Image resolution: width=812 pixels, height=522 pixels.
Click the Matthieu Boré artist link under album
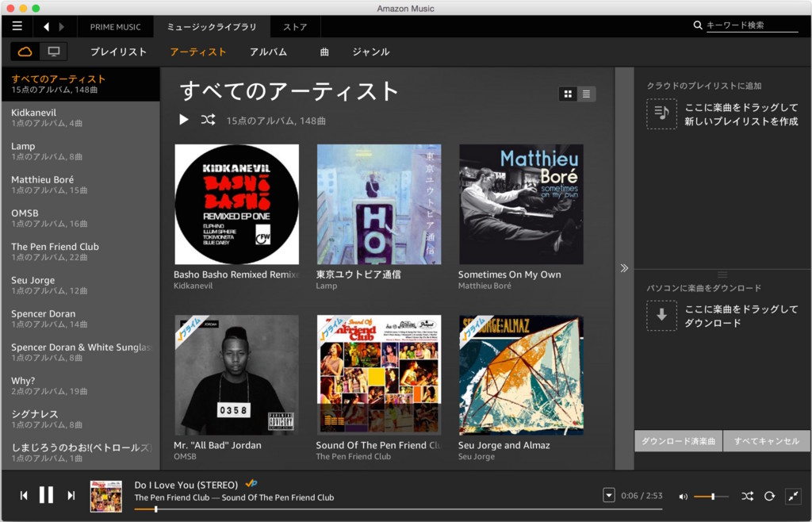tap(485, 286)
